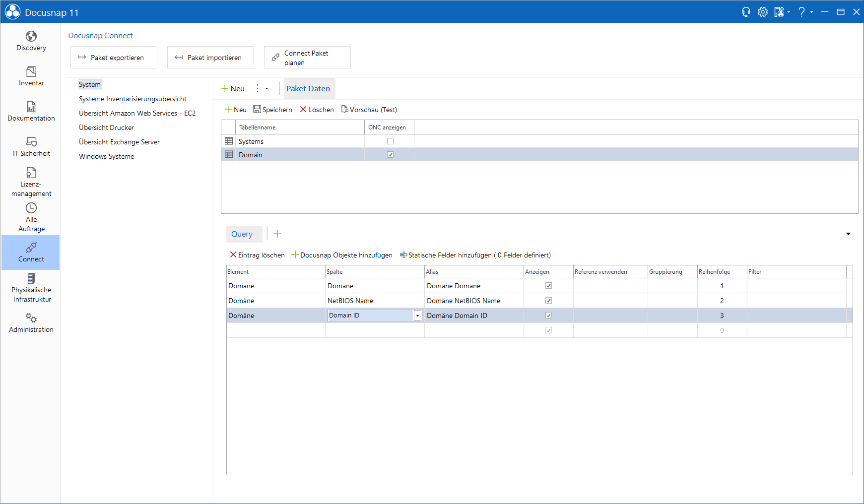The width and height of the screenshot is (864, 504).
Task: Click Connect Paket planen button
Action: click(308, 58)
